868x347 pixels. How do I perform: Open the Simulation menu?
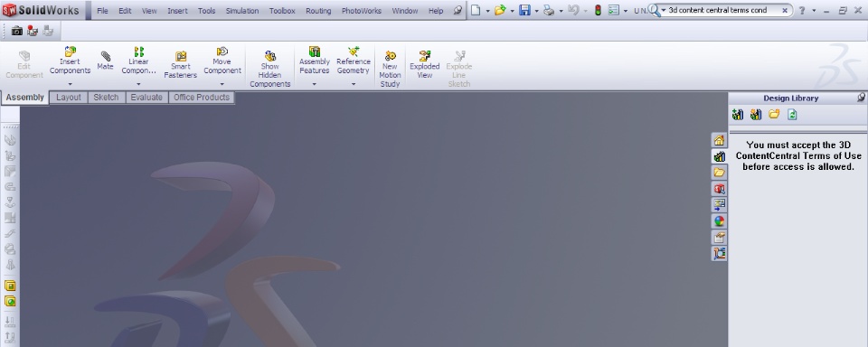[242, 11]
